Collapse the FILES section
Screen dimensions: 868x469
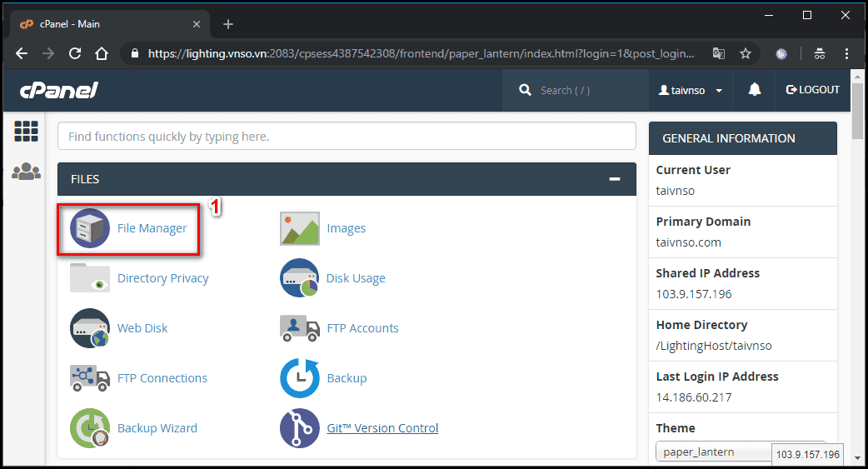[x=615, y=179]
